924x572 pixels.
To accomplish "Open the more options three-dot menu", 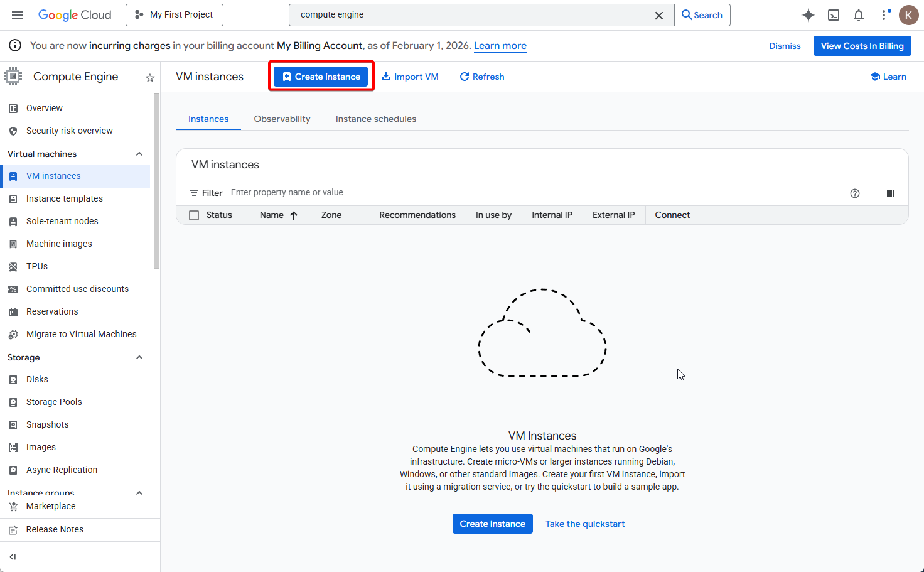I will [x=885, y=15].
